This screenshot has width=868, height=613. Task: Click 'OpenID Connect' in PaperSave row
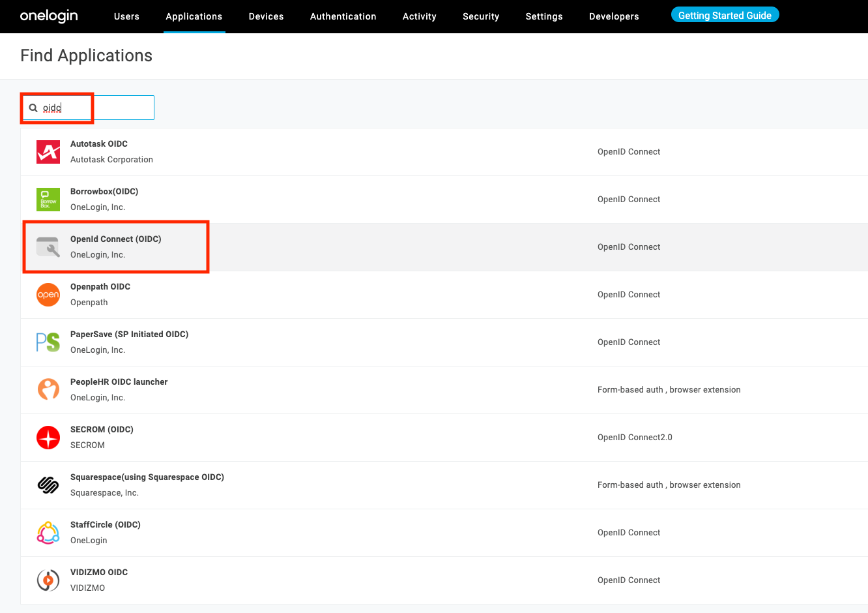click(x=629, y=342)
